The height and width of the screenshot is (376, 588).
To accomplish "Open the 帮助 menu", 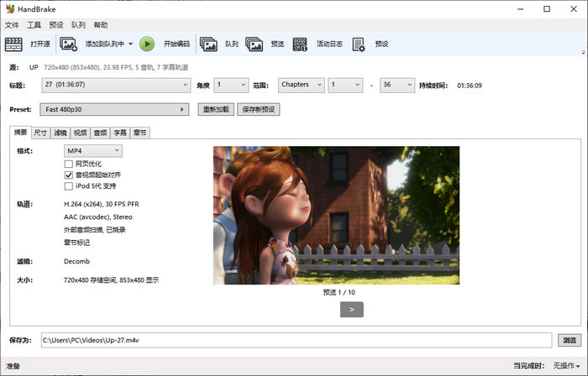I will pos(101,25).
